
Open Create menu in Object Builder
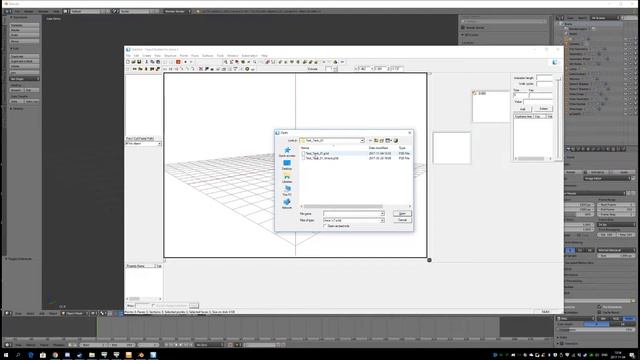pyautogui.click(x=147, y=56)
